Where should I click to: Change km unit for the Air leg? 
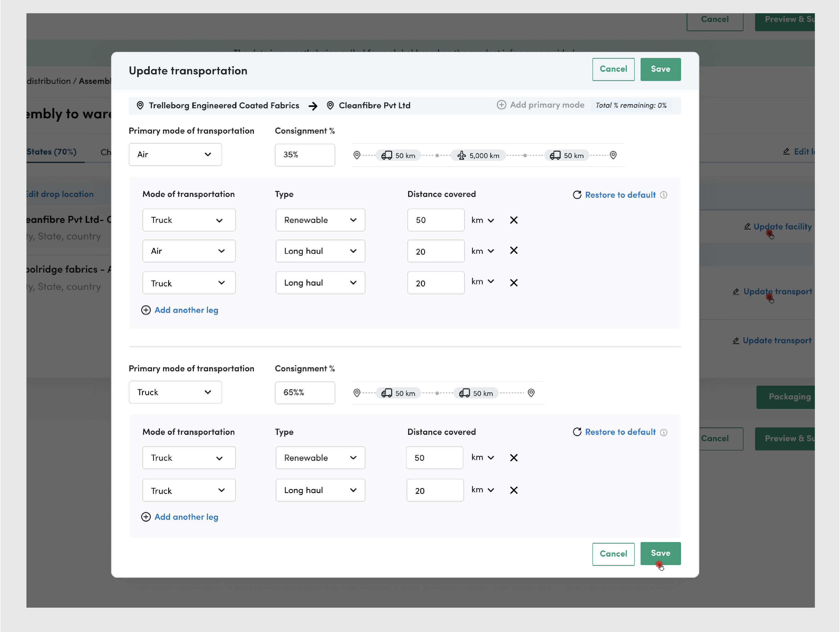coord(482,251)
